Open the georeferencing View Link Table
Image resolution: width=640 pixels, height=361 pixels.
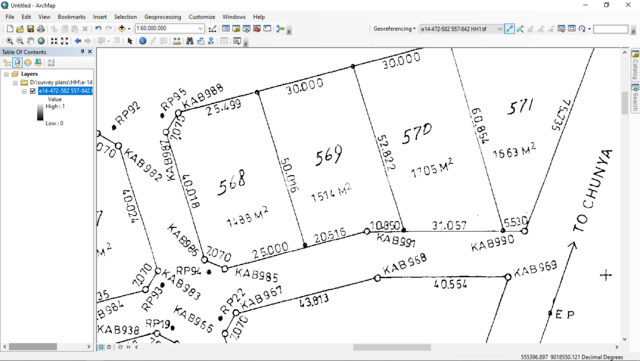tap(572, 29)
